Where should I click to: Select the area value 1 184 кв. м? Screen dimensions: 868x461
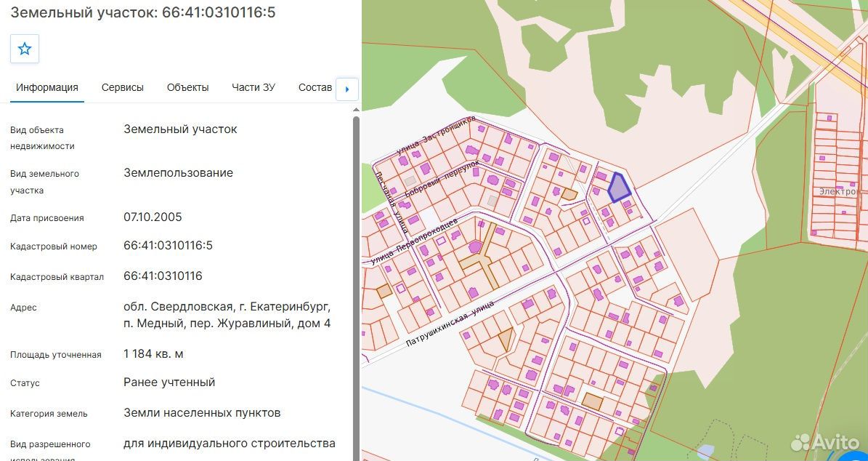pyautogui.click(x=153, y=353)
